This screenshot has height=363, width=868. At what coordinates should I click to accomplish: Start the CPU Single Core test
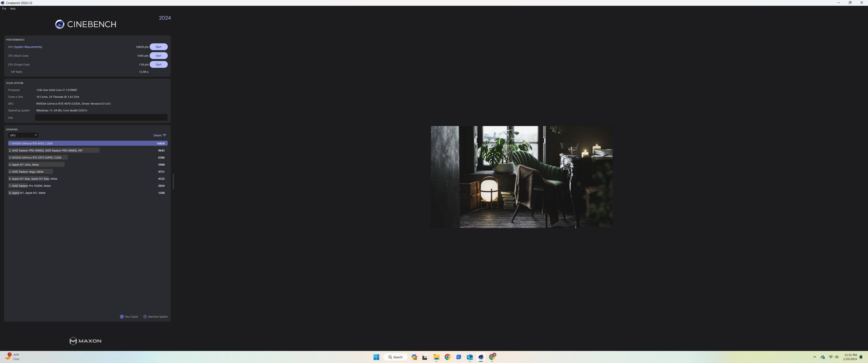pos(158,64)
